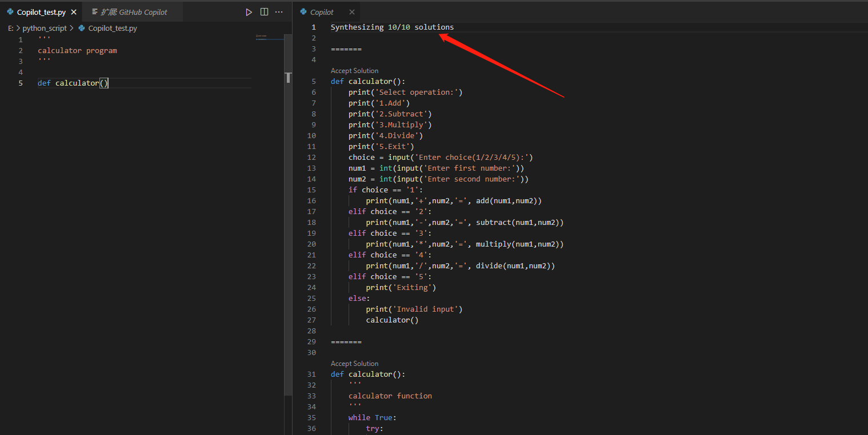Expand the python_script breadcrumb folder
This screenshot has width=868, height=435.
click(x=45, y=28)
